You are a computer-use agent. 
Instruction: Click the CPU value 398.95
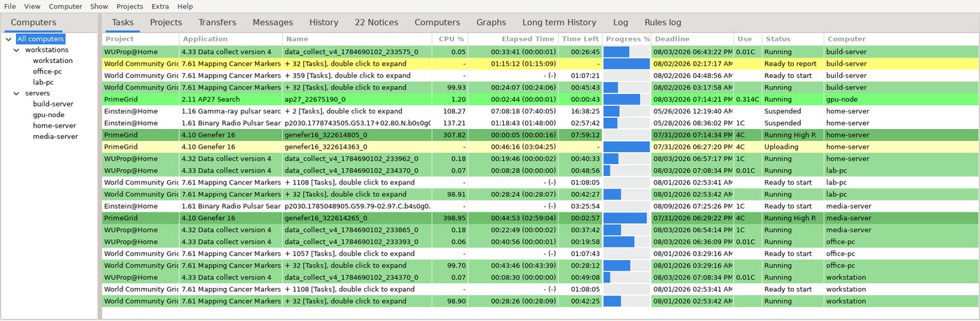[449, 218]
